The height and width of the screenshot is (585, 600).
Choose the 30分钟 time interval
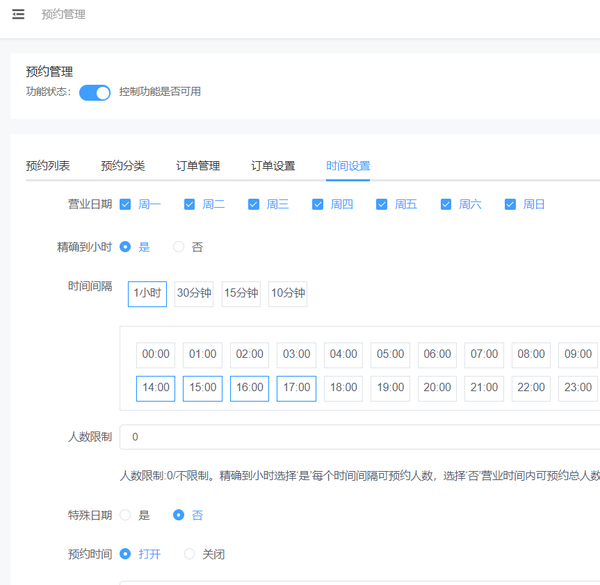click(x=193, y=293)
